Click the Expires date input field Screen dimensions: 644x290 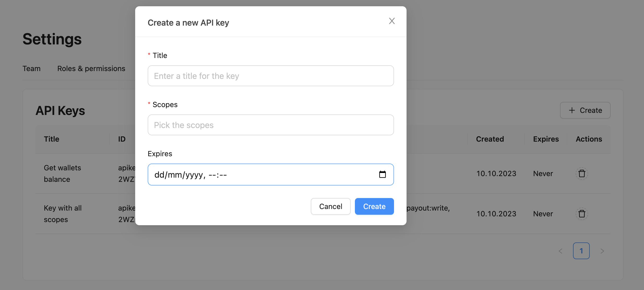[248, 174]
